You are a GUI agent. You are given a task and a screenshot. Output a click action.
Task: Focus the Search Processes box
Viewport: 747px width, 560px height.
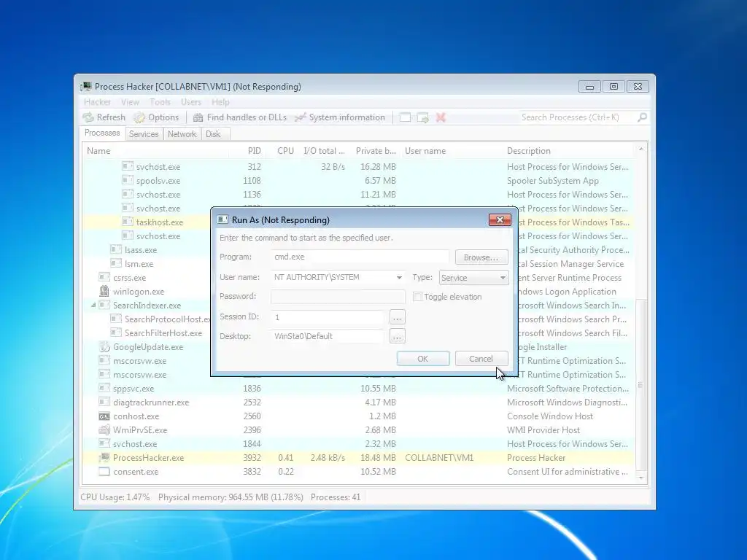coord(576,117)
